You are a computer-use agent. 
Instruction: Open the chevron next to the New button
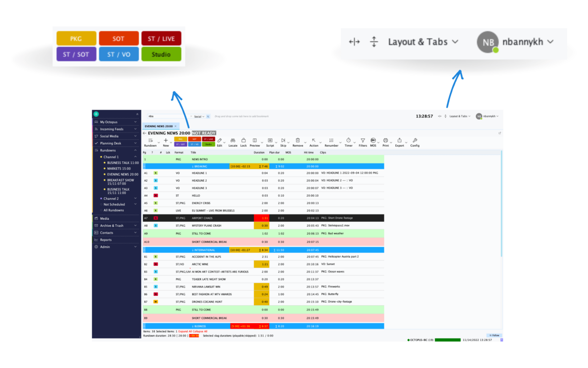(x=171, y=142)
